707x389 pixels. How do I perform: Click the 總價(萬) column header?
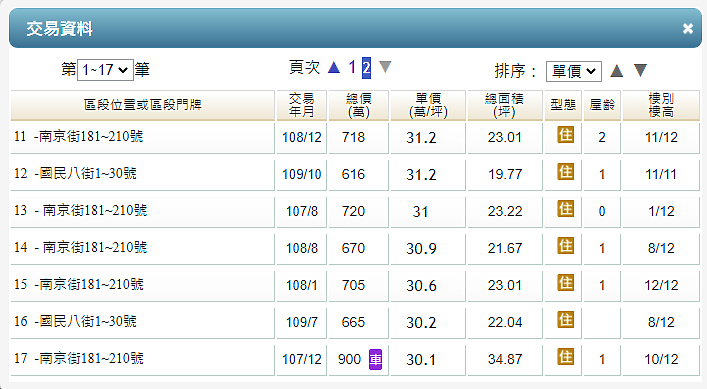[358, 105]
